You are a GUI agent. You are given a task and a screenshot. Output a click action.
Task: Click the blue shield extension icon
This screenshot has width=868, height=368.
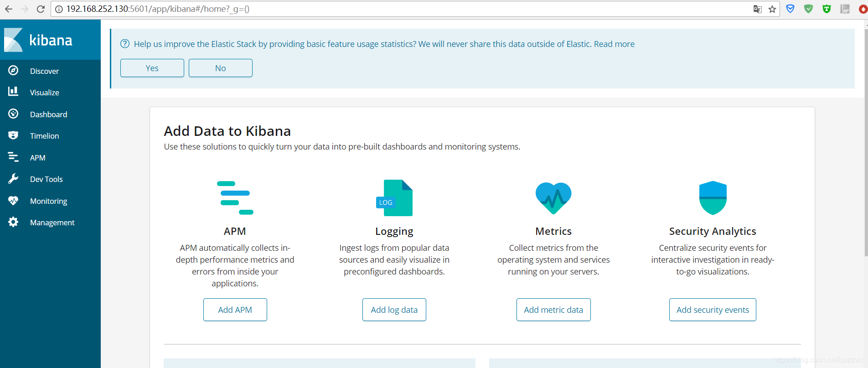coord(790,9)
